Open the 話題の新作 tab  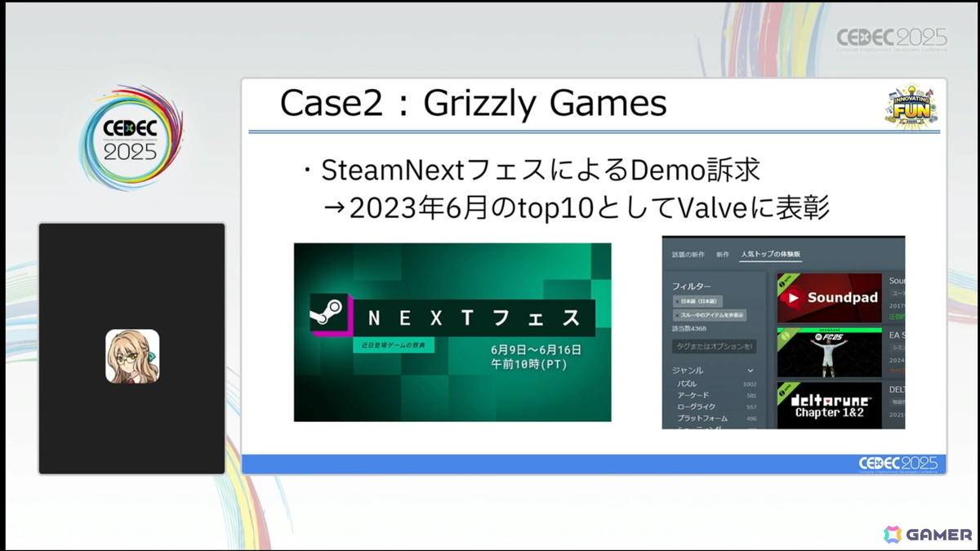(688, 254)
